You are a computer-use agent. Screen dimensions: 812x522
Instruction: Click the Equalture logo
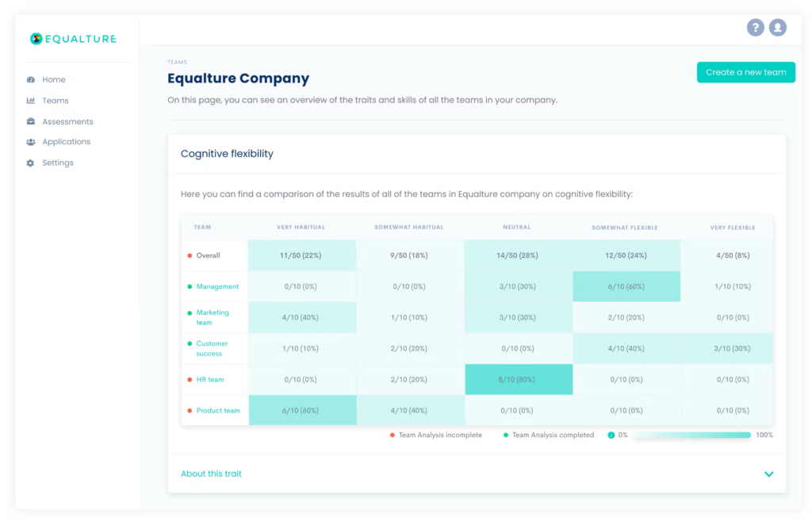coord(74,38)
